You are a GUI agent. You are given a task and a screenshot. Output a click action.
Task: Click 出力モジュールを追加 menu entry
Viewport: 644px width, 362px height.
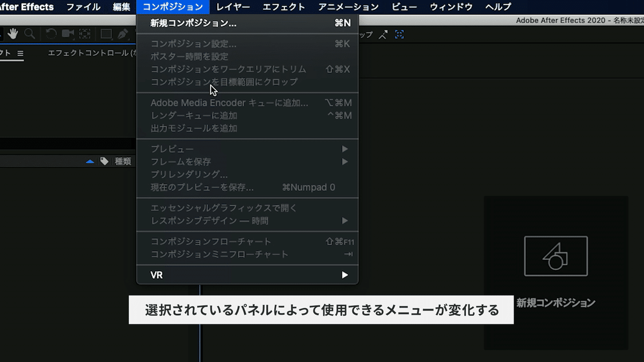247,128
